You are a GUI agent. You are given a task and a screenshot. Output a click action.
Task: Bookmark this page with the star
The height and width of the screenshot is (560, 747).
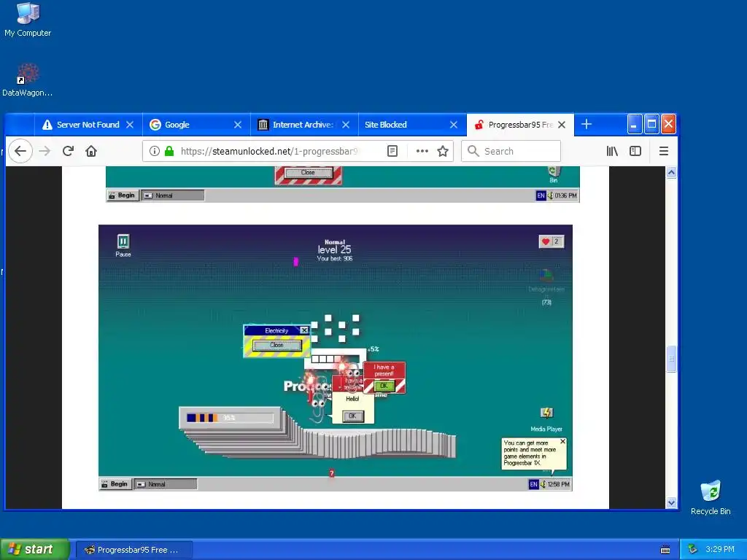tap(443, 151)
